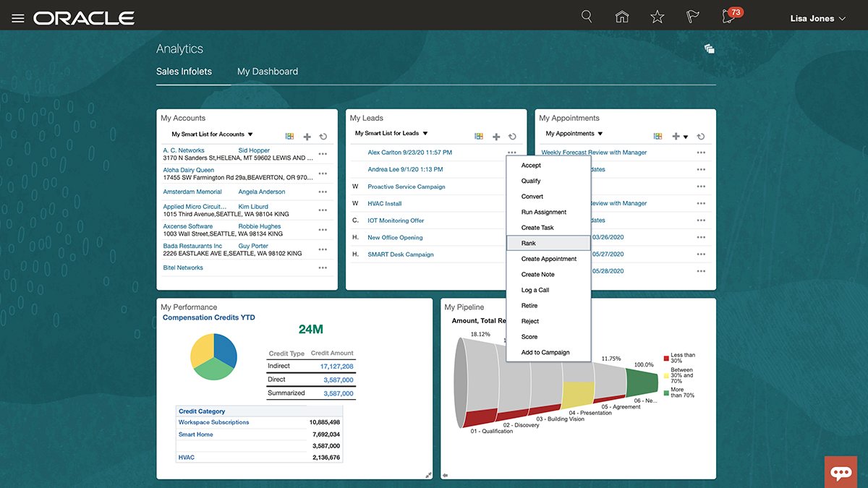Open the navigator hamburger menu
Viewport: 868px width, 488px height.
[x=18, y=16]
